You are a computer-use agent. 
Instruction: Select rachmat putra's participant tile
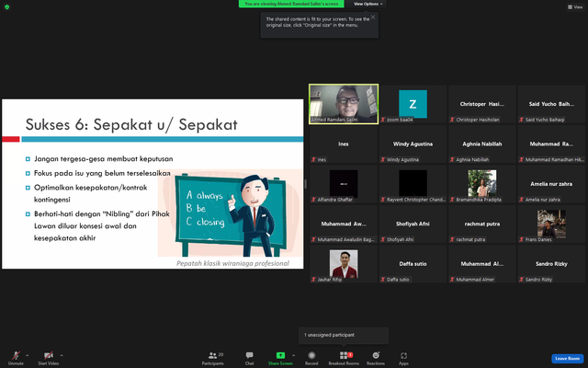point(481,224)
